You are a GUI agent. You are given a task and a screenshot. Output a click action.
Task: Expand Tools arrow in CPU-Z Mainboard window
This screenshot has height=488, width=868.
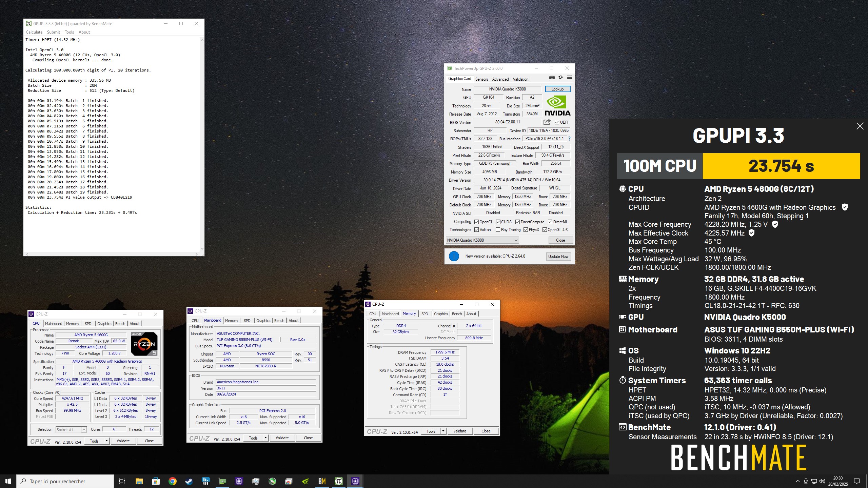265,438
